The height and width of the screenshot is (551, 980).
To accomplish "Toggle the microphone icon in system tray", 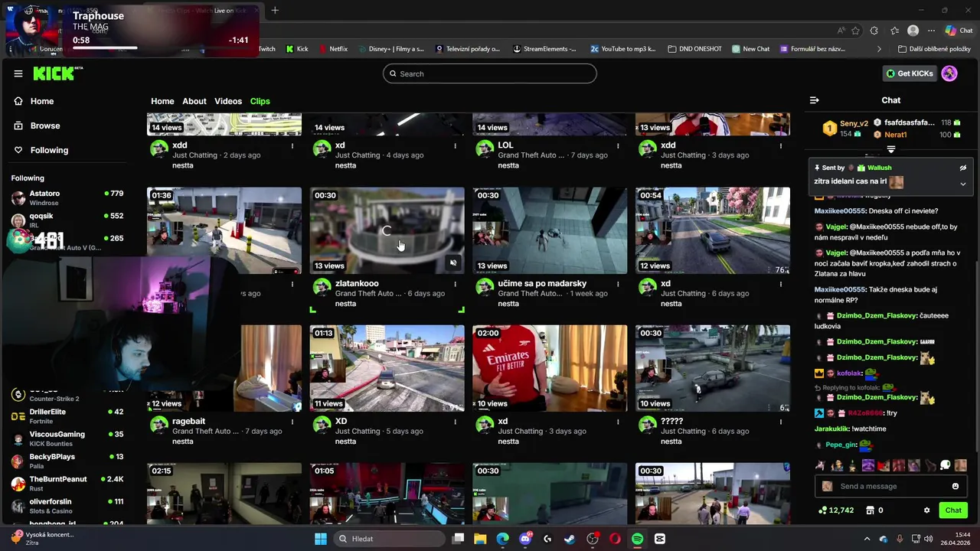I will [900, 539].
